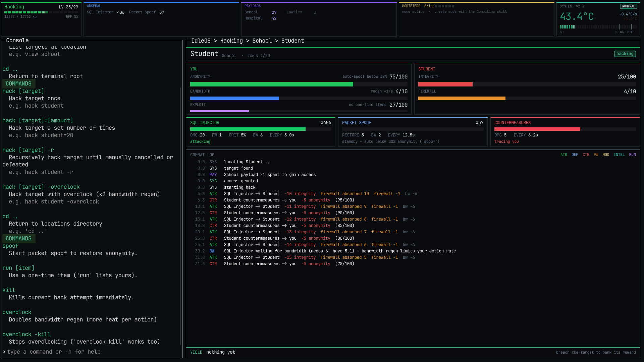Click the purple Exploit progress bar

coord(299,111)
